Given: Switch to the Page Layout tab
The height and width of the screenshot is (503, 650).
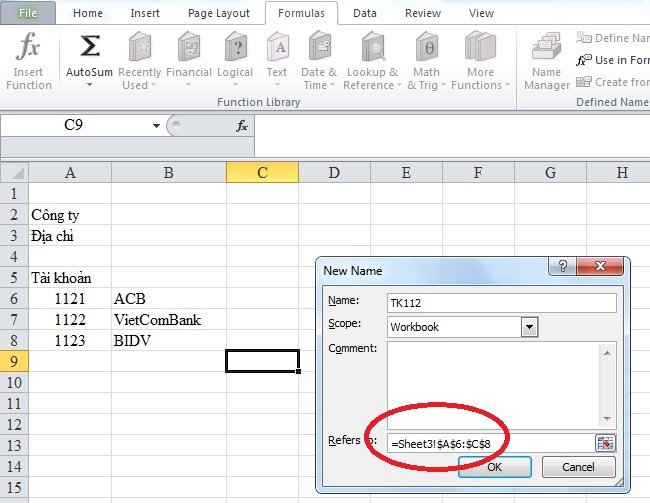Looking at the screenshot, I should (219, 13).
